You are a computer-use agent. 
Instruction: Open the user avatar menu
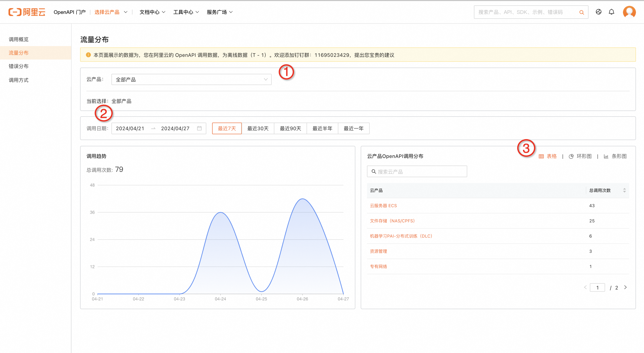[629, 12]
